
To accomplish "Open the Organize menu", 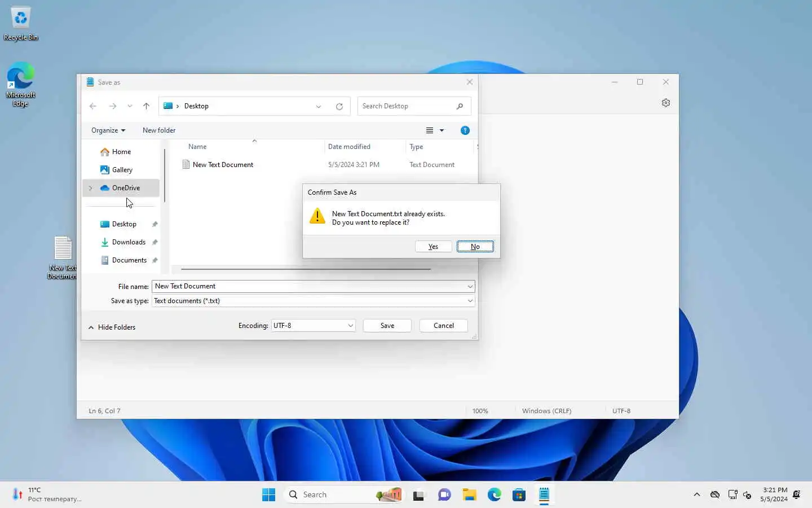I will coord(108,130).
